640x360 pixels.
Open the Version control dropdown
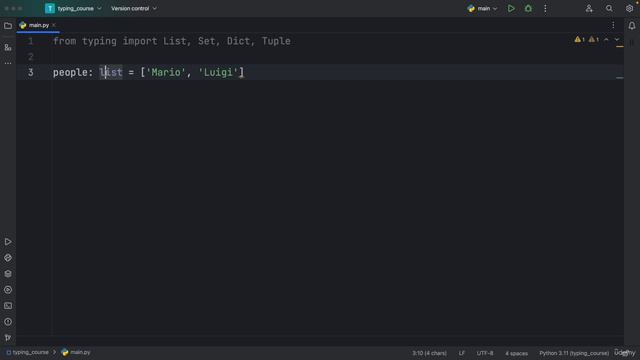[134, 9]
